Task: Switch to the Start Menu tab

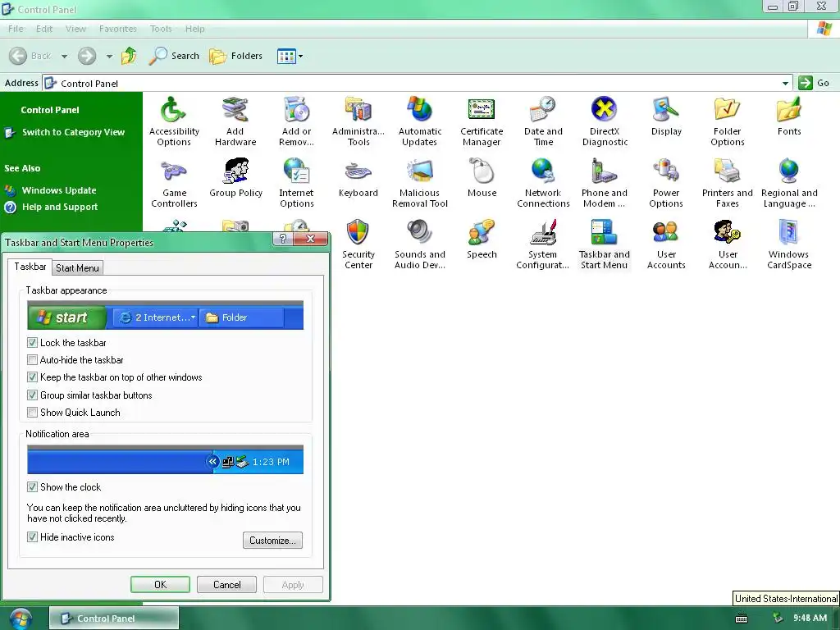Action: click(x=77, y=268)
